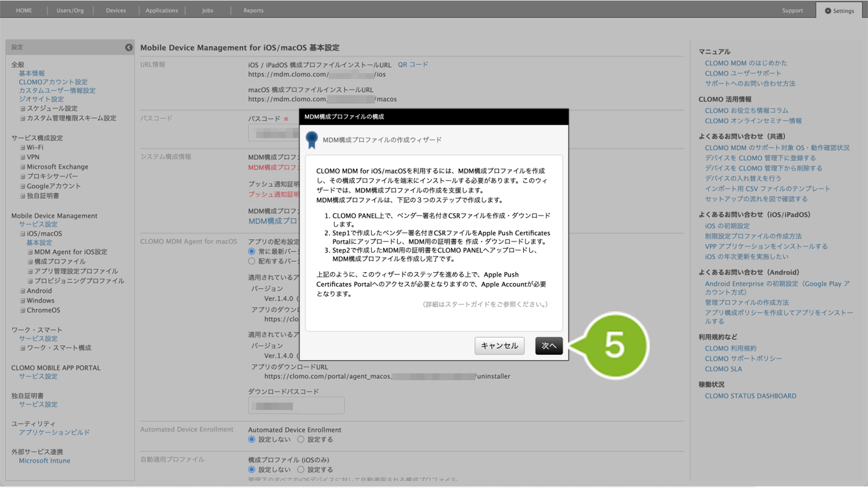The image size is (868, 488).
Task: Expand the スケジュール設定 tree node
Action: click(x=22, y=108)
